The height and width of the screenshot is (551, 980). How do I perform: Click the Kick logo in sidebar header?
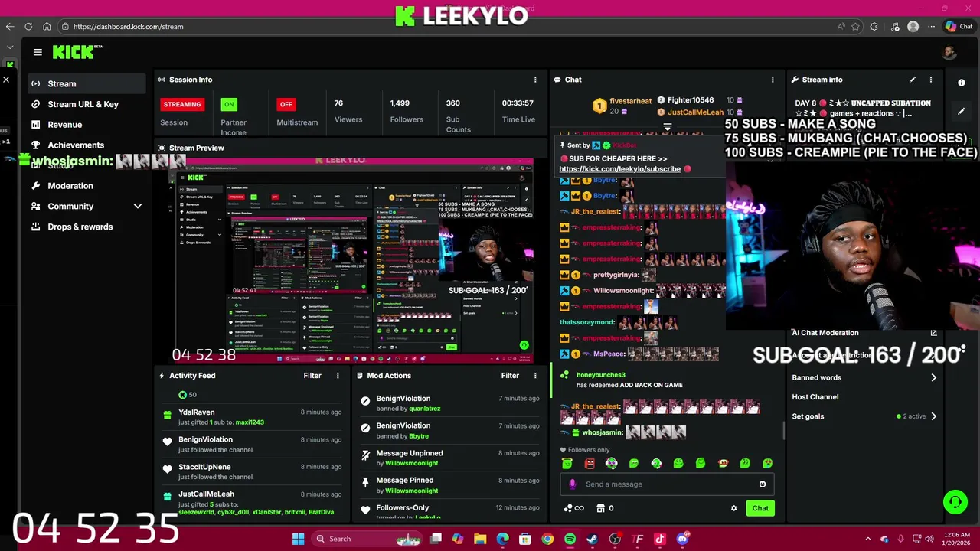(x=77, y=52)
